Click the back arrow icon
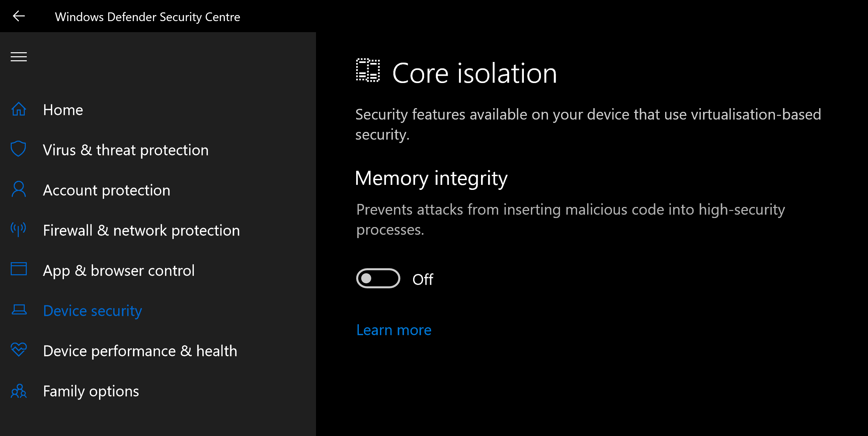This screenshot has height=436, width=868. (x=18, y=16)
